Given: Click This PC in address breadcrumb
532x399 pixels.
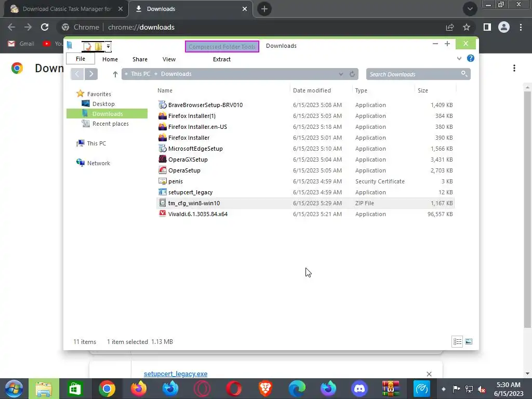Looking at the screenshot, I should pyautogui.click(x=140, y=74).
